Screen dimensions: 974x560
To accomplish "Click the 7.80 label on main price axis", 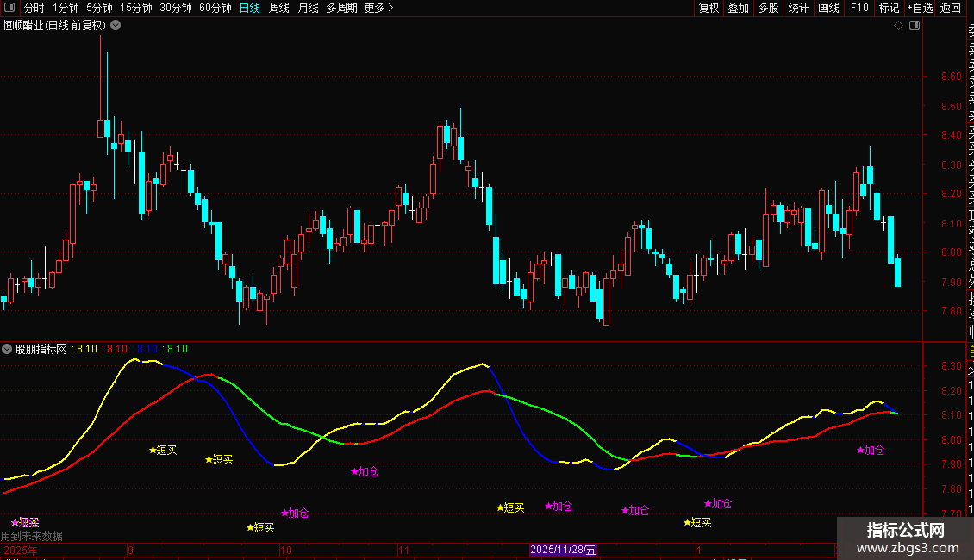I will [951, 311].
